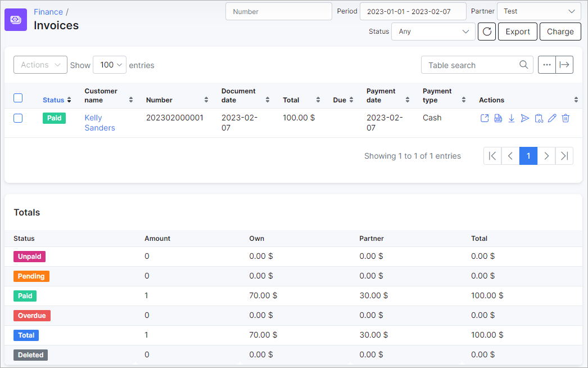Copy the invoice record
Screen dimensions: 588x368
539,118
